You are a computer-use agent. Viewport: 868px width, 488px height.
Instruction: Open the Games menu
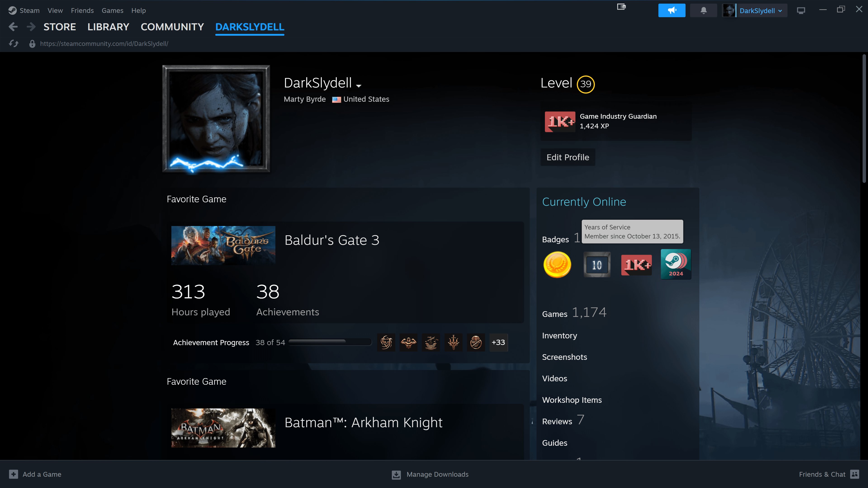pos(112,10)
